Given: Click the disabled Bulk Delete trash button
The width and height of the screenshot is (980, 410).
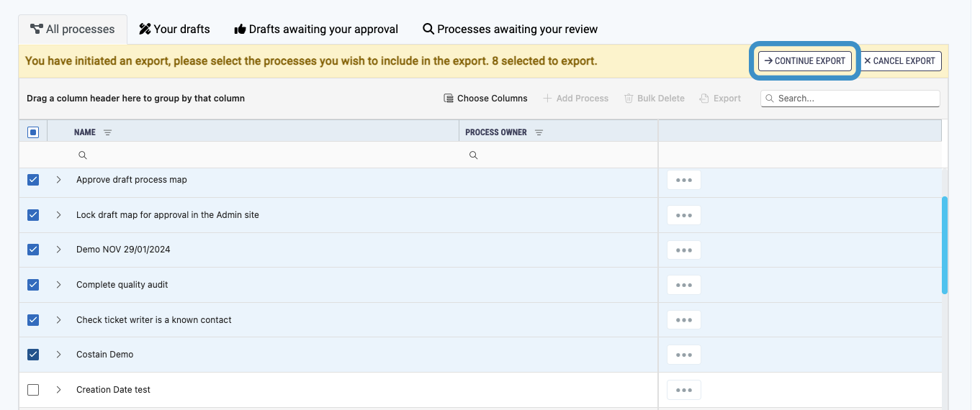Looking at the screenshot, I should [654, 99].
